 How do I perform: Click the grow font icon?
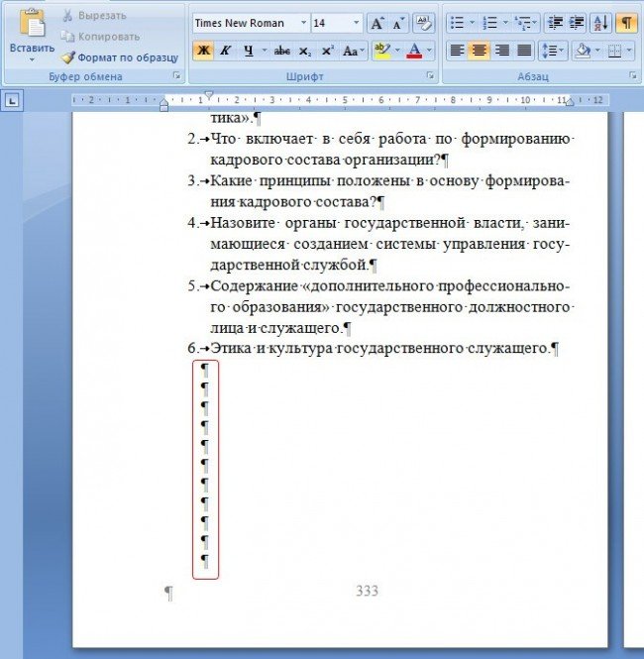tap(376, 23)
